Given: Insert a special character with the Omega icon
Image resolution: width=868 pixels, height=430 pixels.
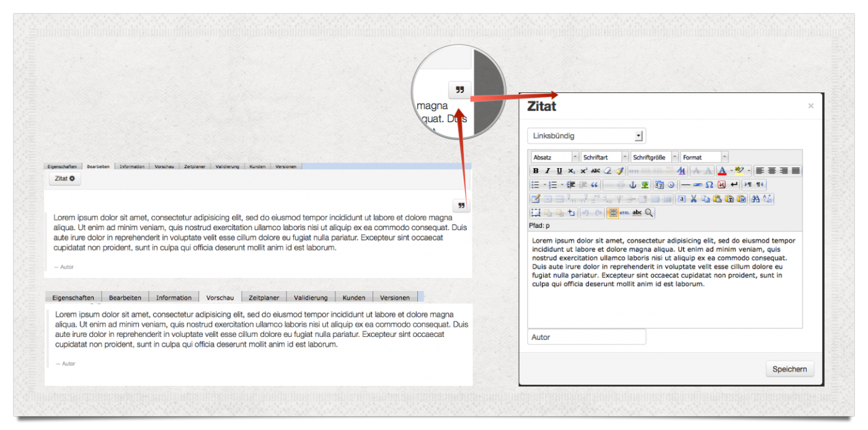Looking at the screenshot, I should pos(709,185).
